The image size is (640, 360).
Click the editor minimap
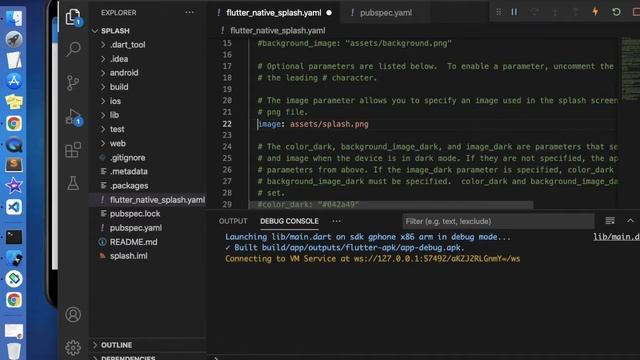(x=631, y=69)
